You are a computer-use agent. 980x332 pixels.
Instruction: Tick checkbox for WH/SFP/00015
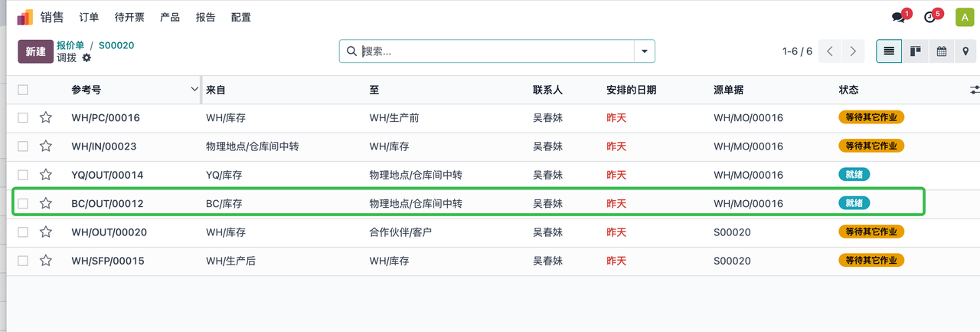[23, 261]
